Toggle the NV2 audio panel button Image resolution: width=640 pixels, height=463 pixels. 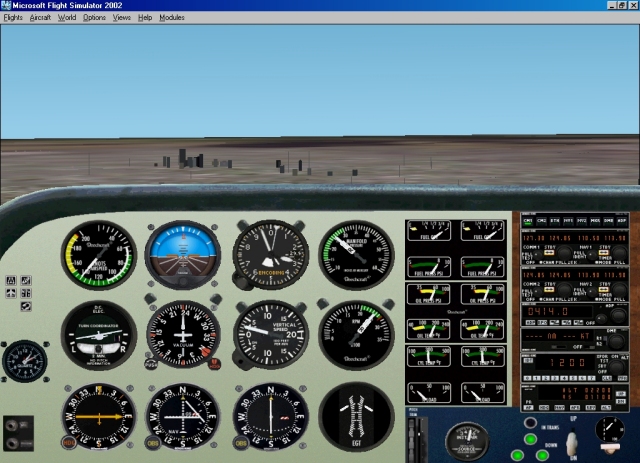pos(582,221)
